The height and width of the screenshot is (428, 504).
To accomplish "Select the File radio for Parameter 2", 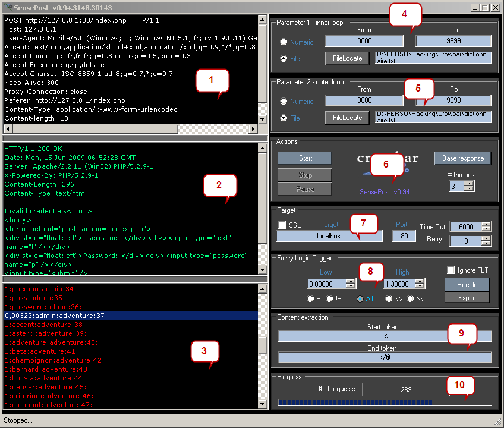I will click(284, 118).
